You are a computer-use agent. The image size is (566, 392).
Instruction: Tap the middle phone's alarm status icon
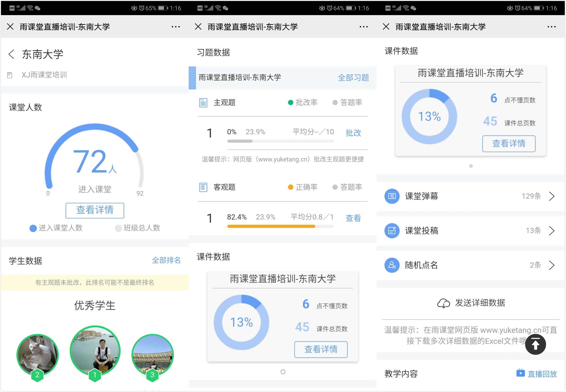tap(330, 8)
